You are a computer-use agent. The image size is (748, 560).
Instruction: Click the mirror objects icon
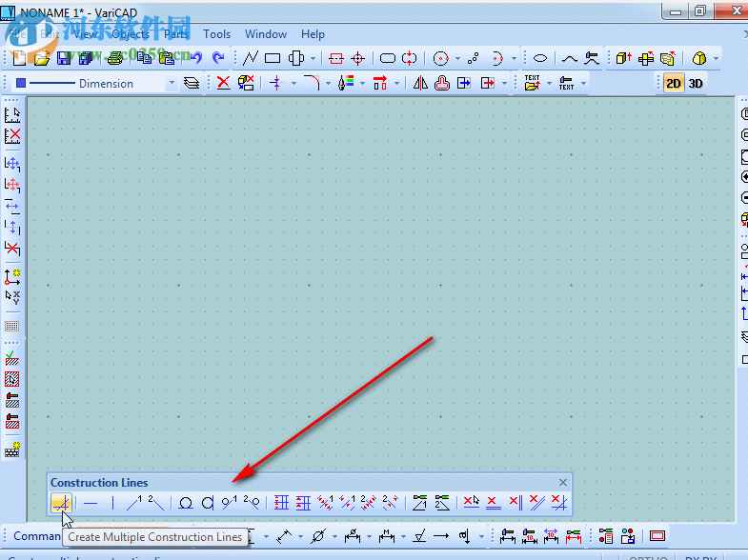tap(420, 83)
